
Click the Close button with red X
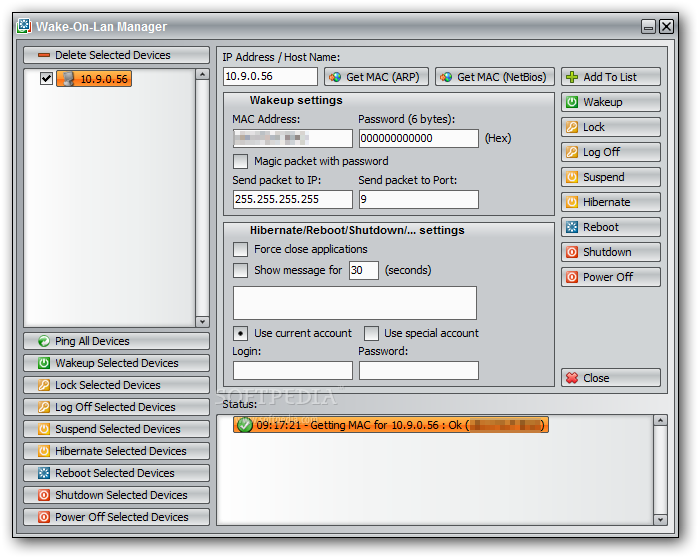(x=611, y=378)
